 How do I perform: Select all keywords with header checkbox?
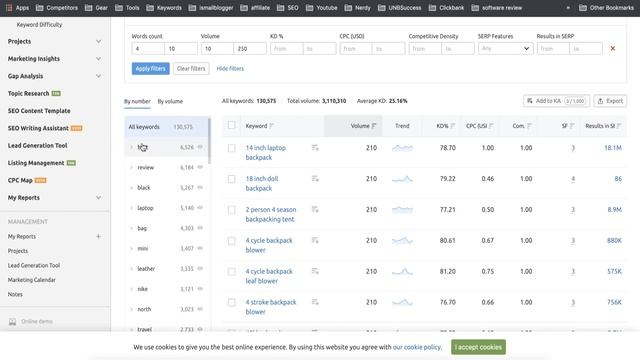tap(231, 125)
